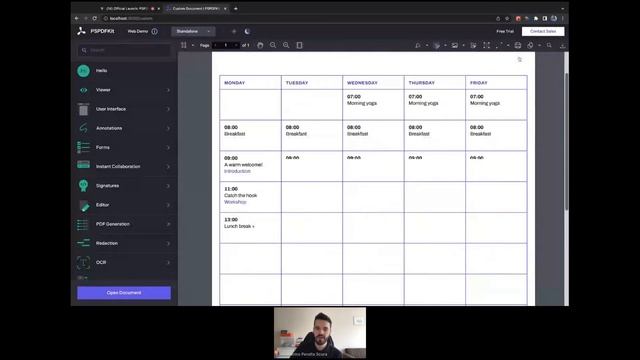This screenshot has width=640, height=360.
Task: Follow the Workshop link in Monday
Action: pyautogui.click(x=235, y=202)
